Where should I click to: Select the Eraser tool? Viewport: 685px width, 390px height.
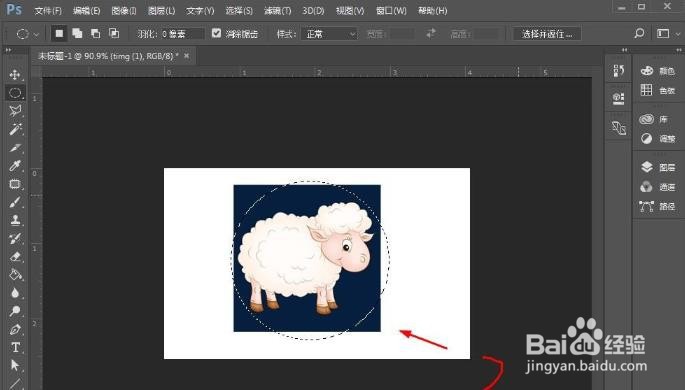tap(15, 257)
